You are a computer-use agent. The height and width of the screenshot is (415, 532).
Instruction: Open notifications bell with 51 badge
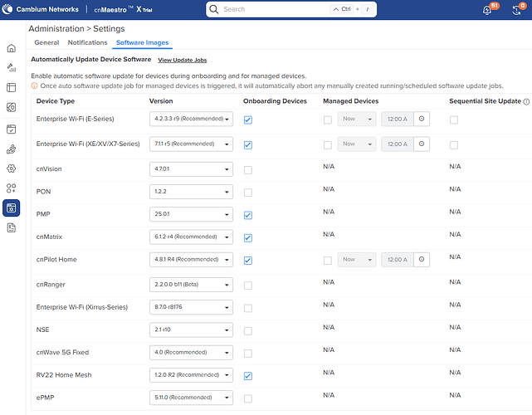(x=487, y=10)
